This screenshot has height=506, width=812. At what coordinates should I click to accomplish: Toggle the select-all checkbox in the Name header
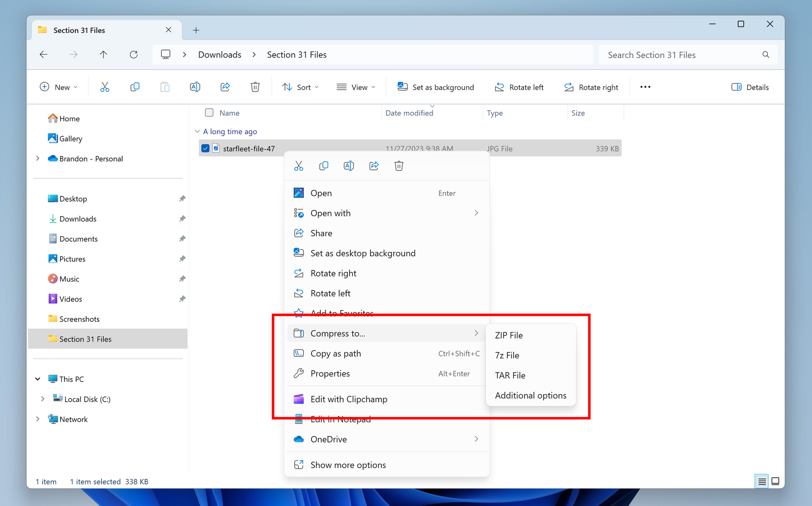pos(209,112)
